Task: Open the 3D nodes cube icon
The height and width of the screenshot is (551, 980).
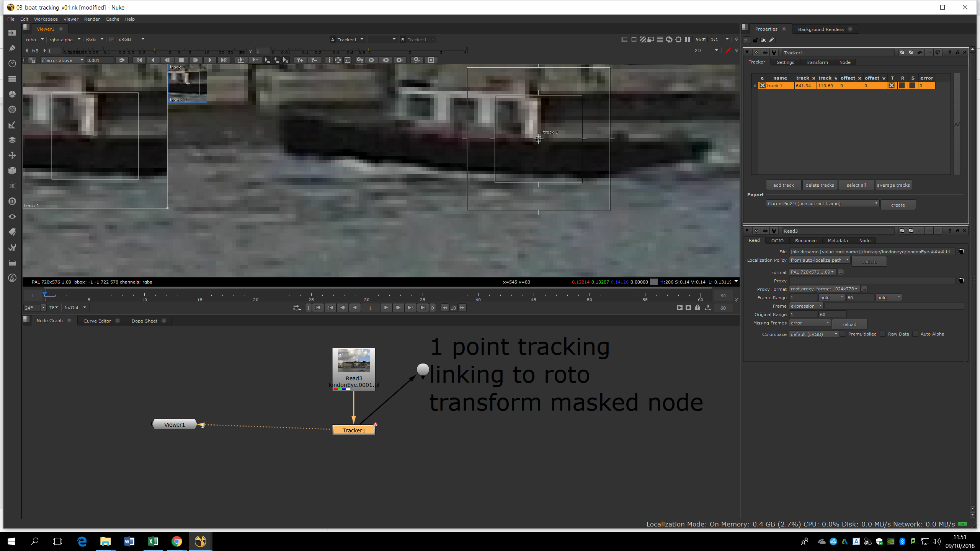Action: point(12,171)
